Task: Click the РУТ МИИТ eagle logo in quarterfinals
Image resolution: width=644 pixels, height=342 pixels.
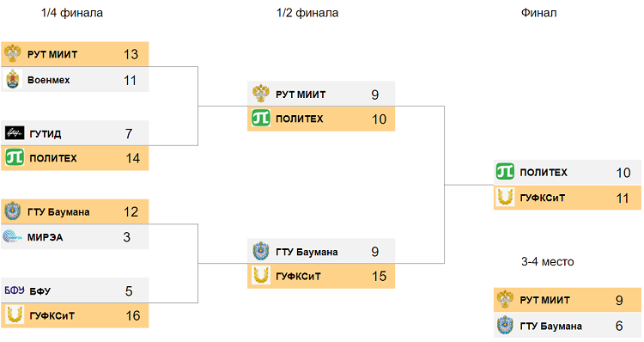Action: [13, 53]
